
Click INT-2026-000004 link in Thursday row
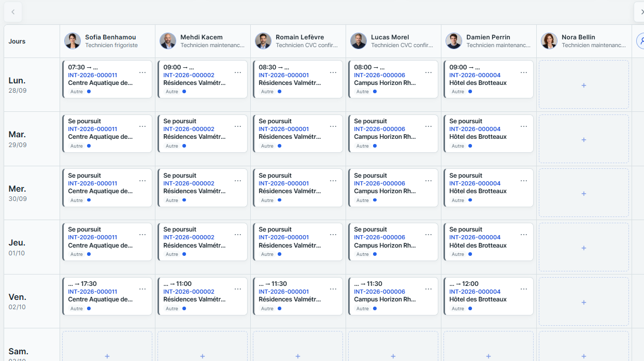[475, 237]
